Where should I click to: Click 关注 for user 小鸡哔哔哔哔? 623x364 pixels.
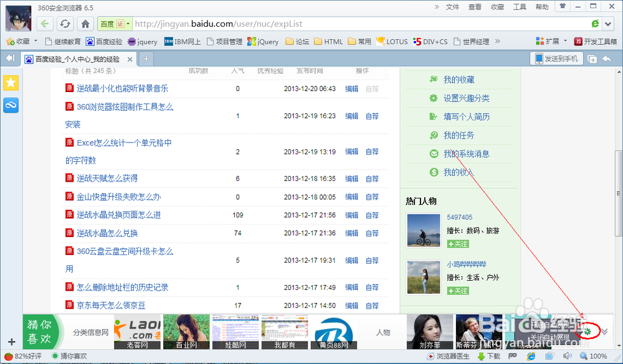click(x=458, y=291)
